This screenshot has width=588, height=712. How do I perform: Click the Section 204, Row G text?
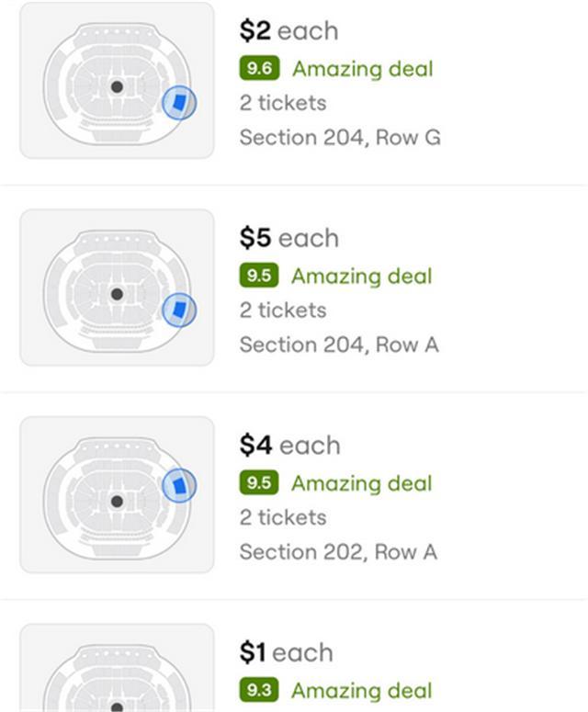click(340, 138)
